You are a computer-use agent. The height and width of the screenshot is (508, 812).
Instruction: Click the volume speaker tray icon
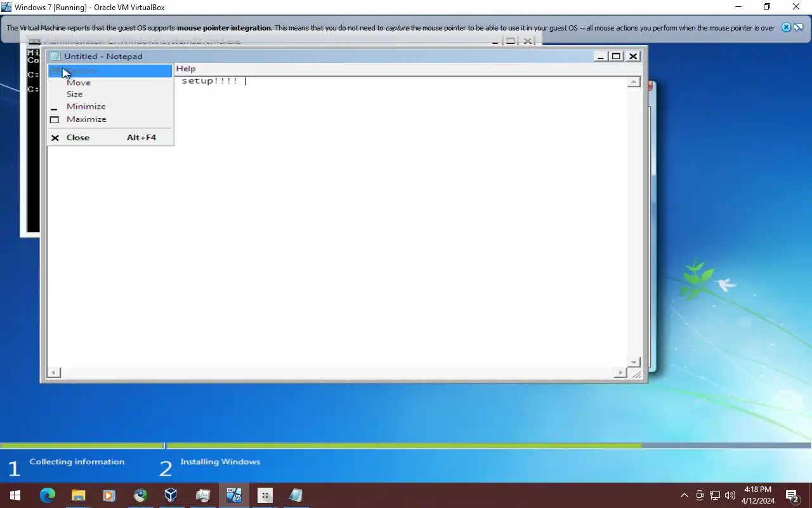point(730,495)
